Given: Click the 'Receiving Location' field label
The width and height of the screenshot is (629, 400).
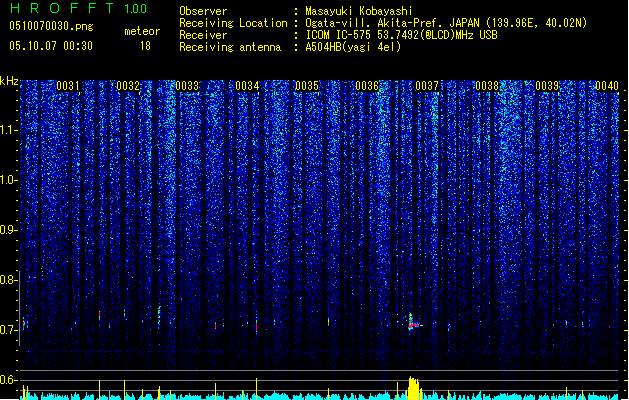Looking at the screenshot, I should [x=233, y=23].
